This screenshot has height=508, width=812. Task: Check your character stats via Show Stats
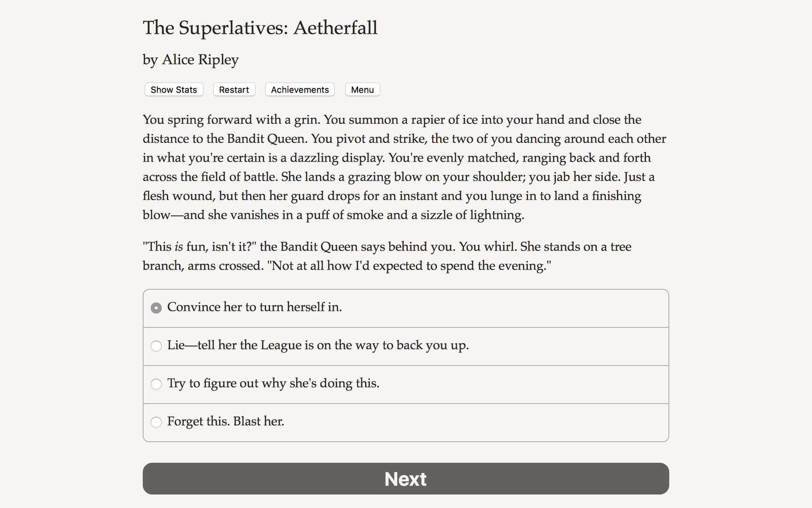[x=173, y=89]
